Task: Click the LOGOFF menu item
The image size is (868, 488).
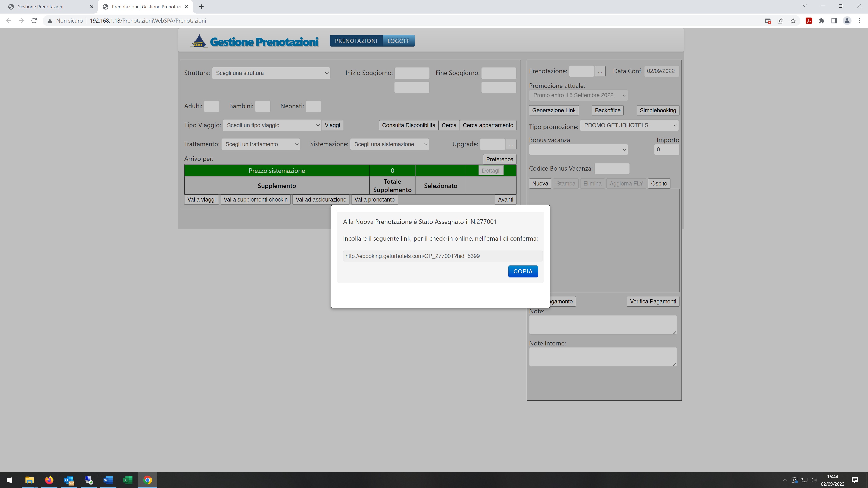Action: pyautogui.click(x=399, y=41)
